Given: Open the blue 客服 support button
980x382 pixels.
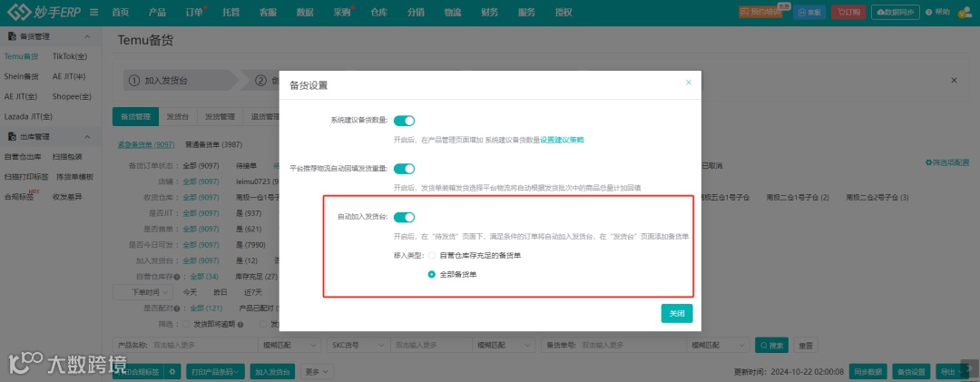Looking at the screenshot, I should coord(809,12).
